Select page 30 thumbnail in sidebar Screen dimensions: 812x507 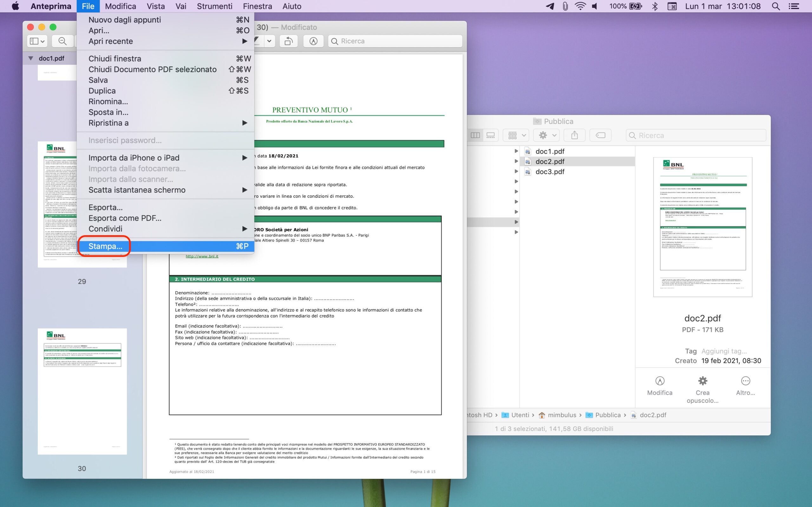click(x=82, y=391)
